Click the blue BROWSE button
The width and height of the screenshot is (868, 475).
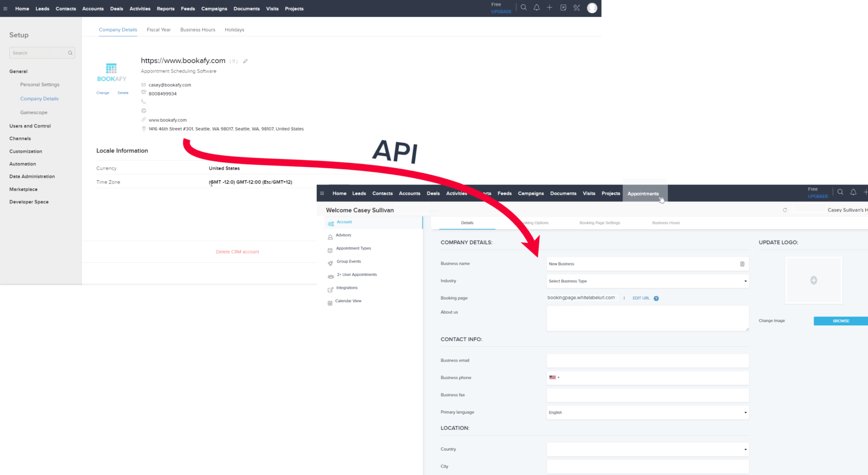click(x=841, y=321)
